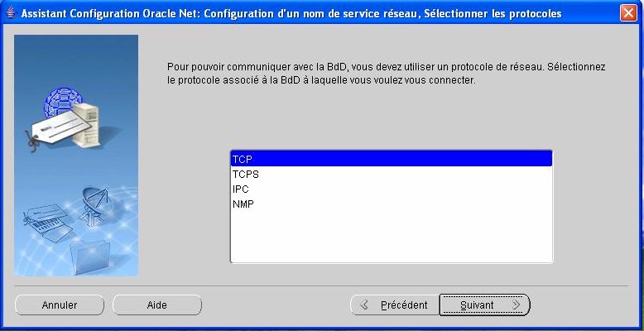This screenshot has width=644, height=331.
Task: Click the left double-arrow icon on Précédent
Action: [363, 305]
